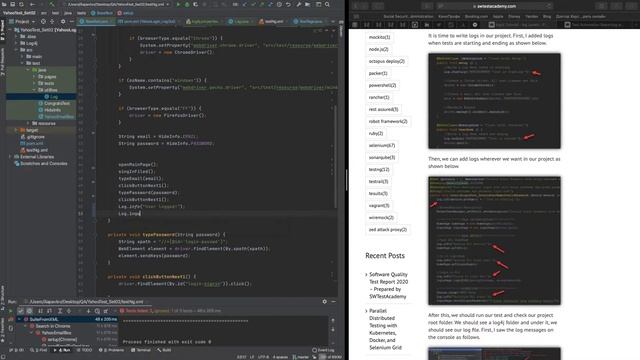This screenshot has height=360, width=640.
Task: Click the rerun icon in Run panel
Action: pyautogui.click(x=11, y=311)
